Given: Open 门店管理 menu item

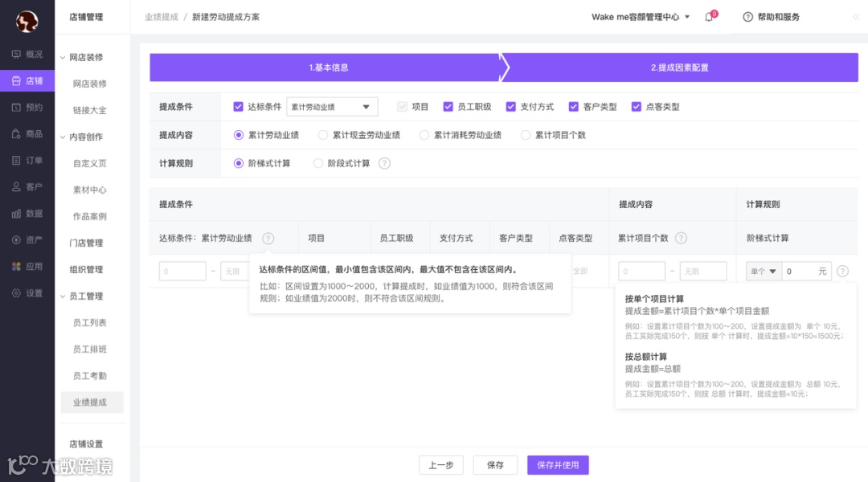Looking at the screenshot, I should point(86,243).
